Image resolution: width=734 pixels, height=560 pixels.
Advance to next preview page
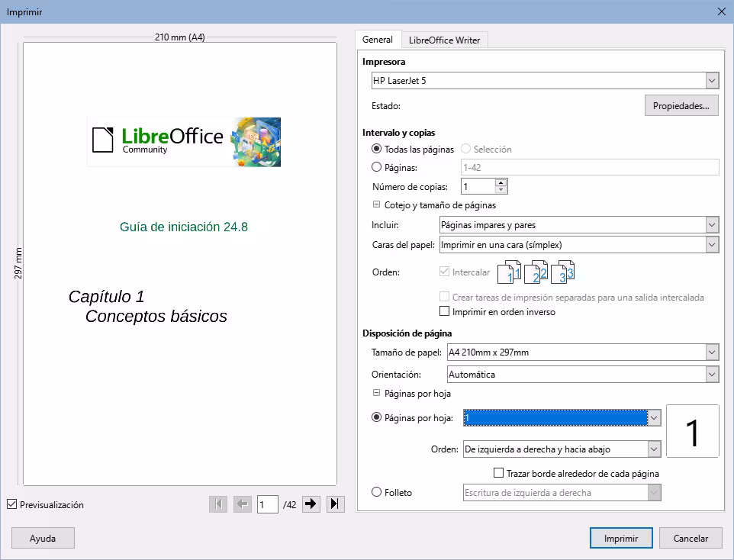point(311,504)
